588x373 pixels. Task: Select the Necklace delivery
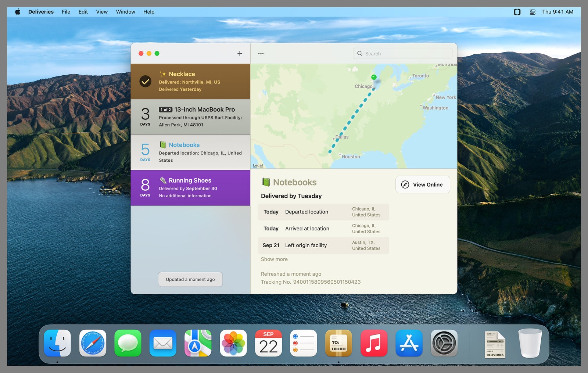click(x=190, y=82)
